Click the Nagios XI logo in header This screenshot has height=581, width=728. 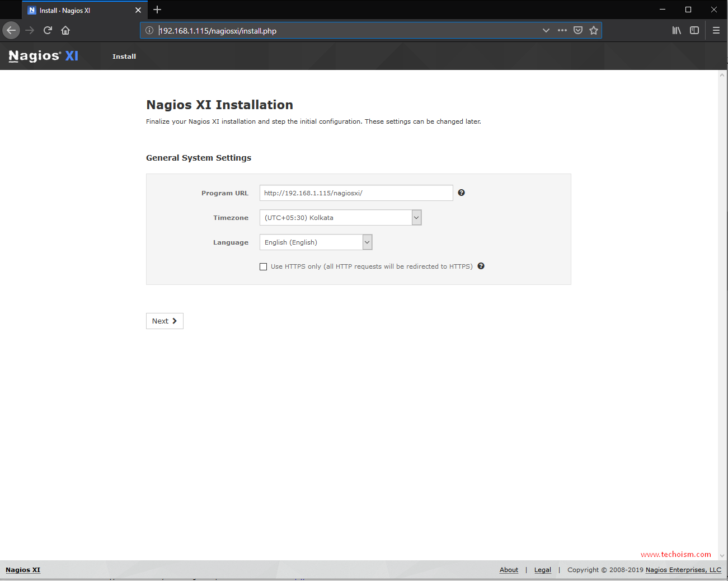click(x=44, y=56)
